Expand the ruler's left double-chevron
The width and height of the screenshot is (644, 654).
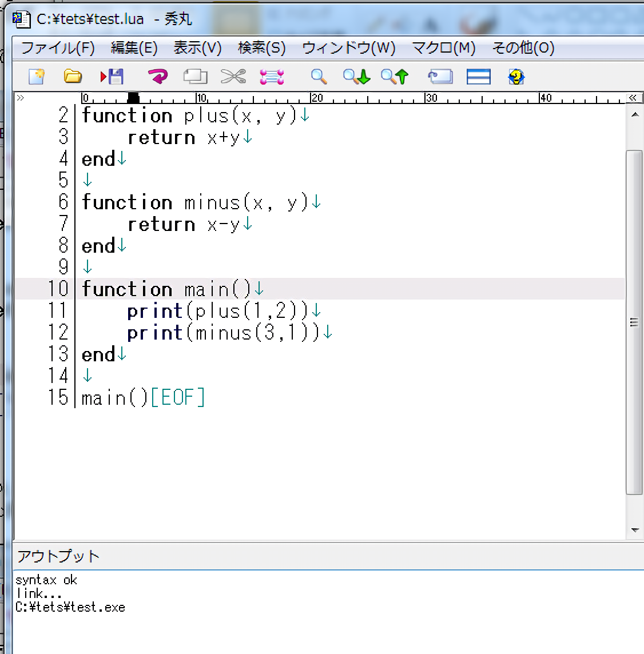[21, 98]
